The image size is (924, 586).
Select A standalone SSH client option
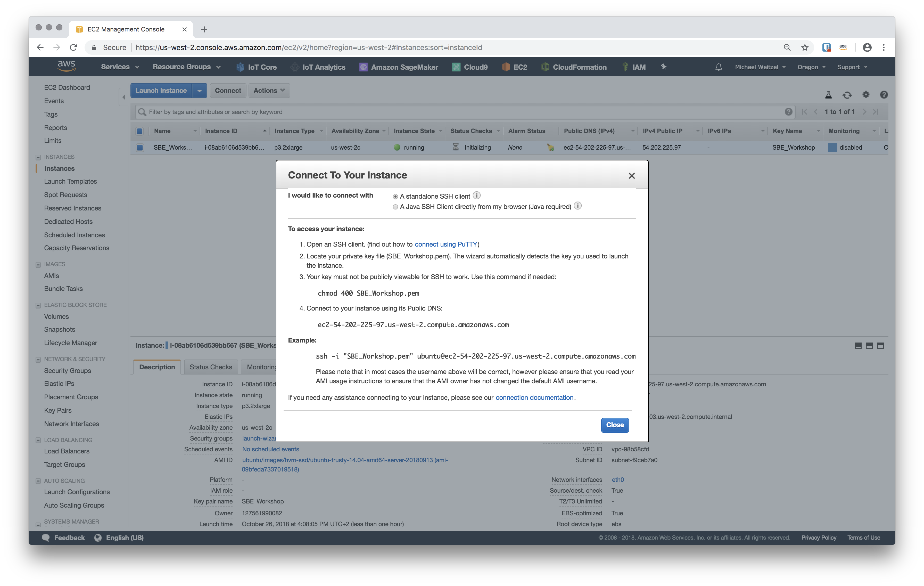point(395,197)
